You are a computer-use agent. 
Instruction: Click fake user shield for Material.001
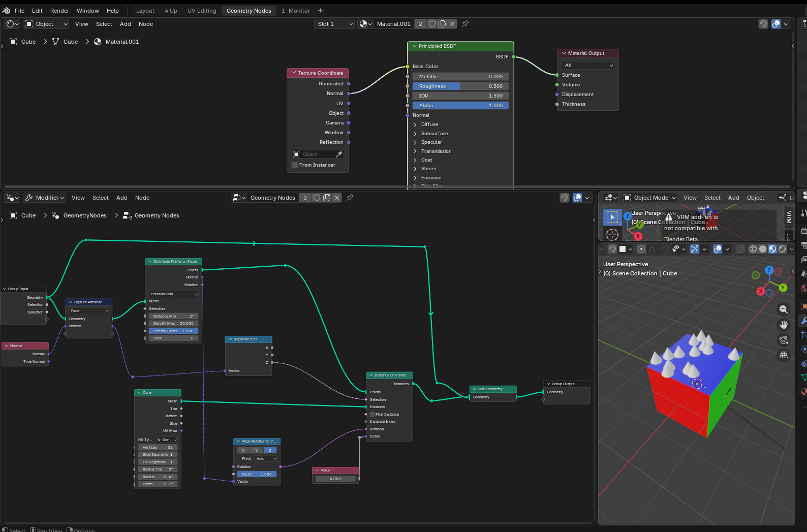click(432, 24)
